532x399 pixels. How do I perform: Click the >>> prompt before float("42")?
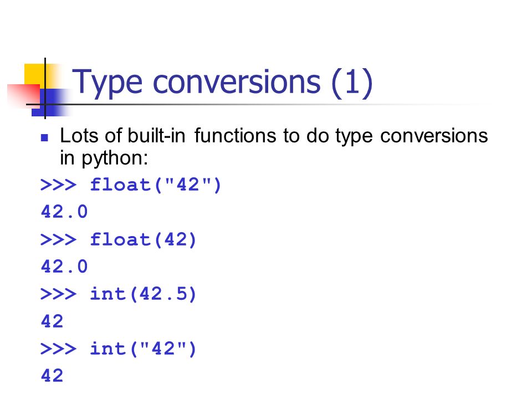(x=58, y=185)
